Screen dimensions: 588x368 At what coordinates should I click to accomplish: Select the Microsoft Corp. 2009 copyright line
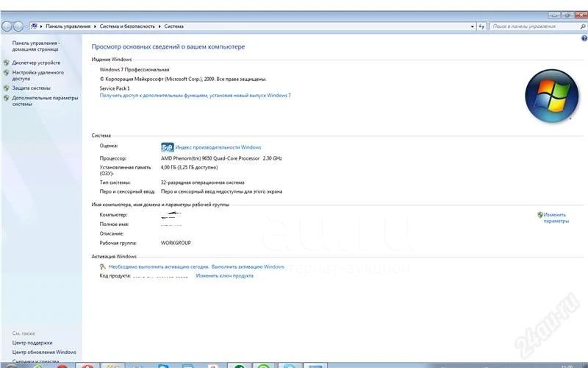coord(183,79)
